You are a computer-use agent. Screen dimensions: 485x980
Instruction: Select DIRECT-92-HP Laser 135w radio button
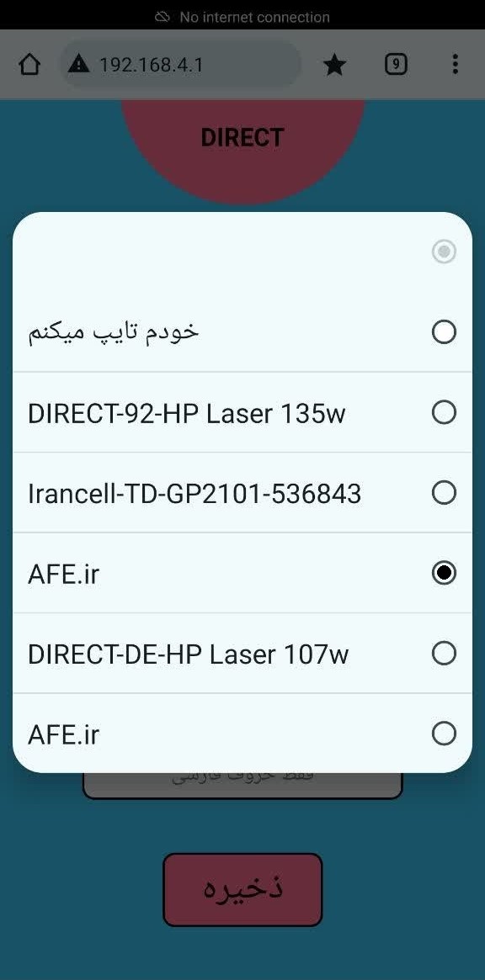click(x=444, y=412)
